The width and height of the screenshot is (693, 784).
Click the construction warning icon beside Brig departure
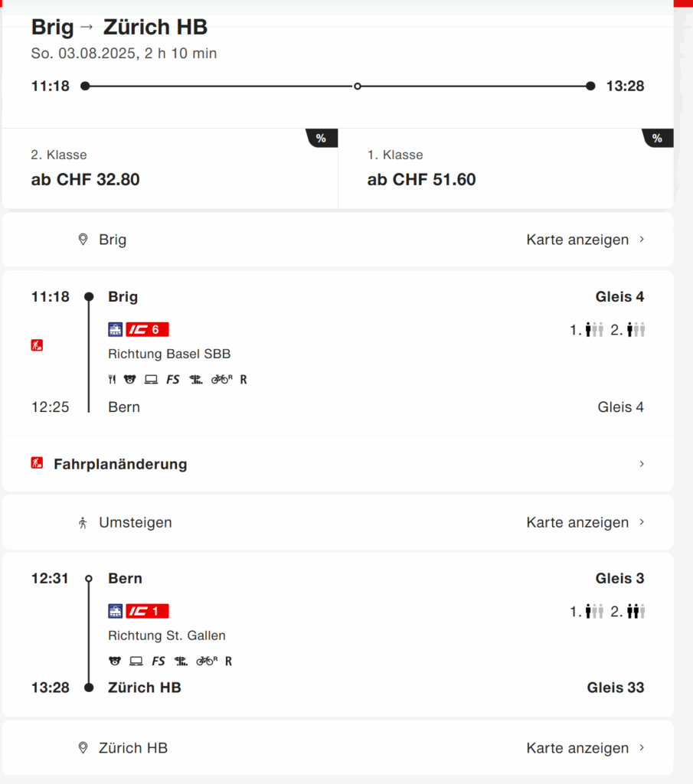pyautogui.click(x=37, y=345)
